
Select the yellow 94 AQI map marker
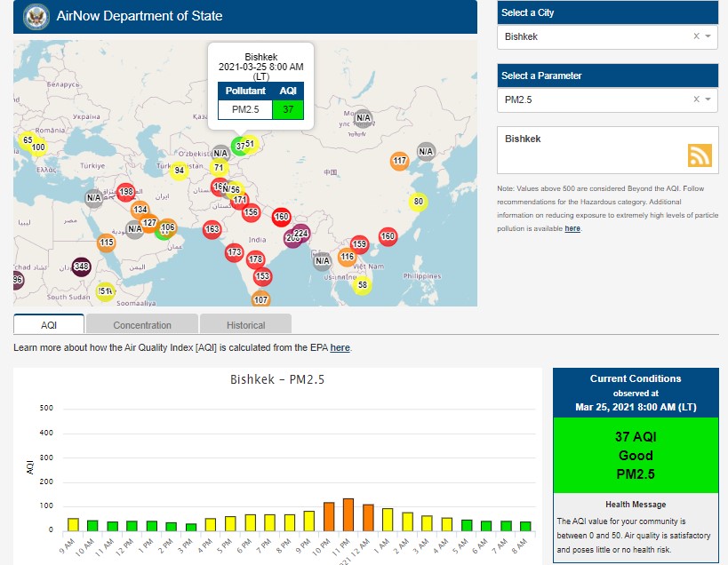(x=179, y=171)
